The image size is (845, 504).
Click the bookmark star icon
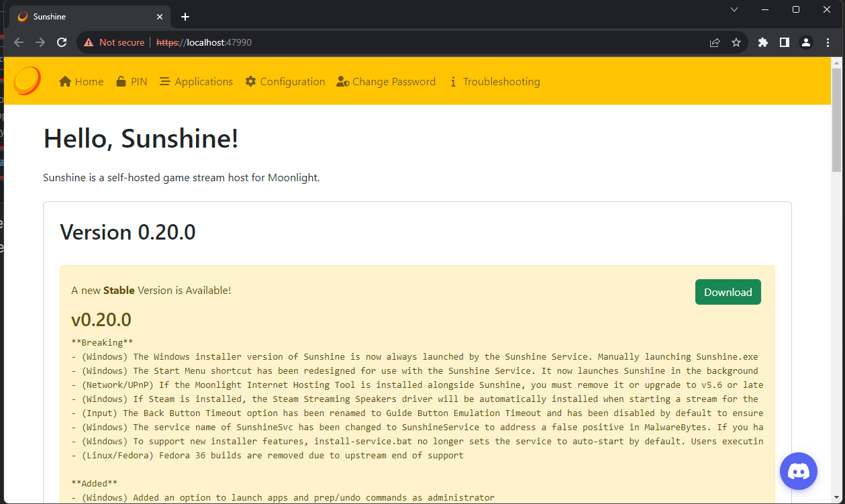(736, 42)
